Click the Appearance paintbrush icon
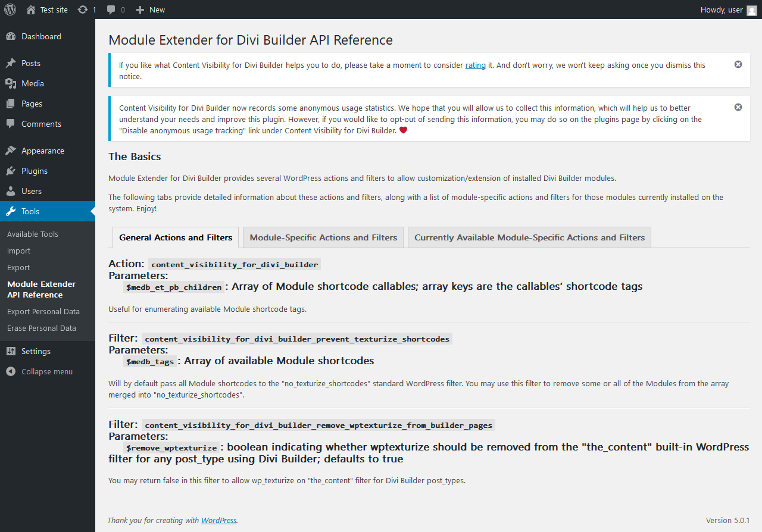The height and width of the screenshot is (532, 762). (11, 151)
